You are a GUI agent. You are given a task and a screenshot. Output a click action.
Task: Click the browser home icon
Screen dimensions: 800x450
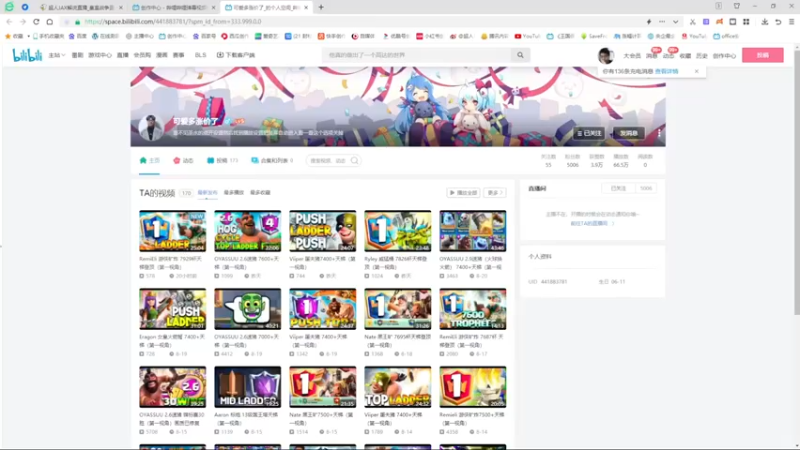(49, 22)
